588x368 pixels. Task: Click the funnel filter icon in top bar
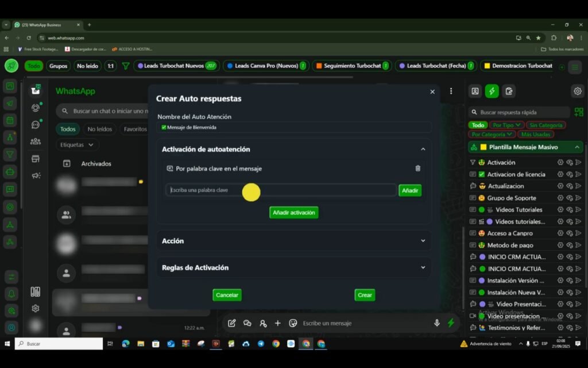(125, 66)
